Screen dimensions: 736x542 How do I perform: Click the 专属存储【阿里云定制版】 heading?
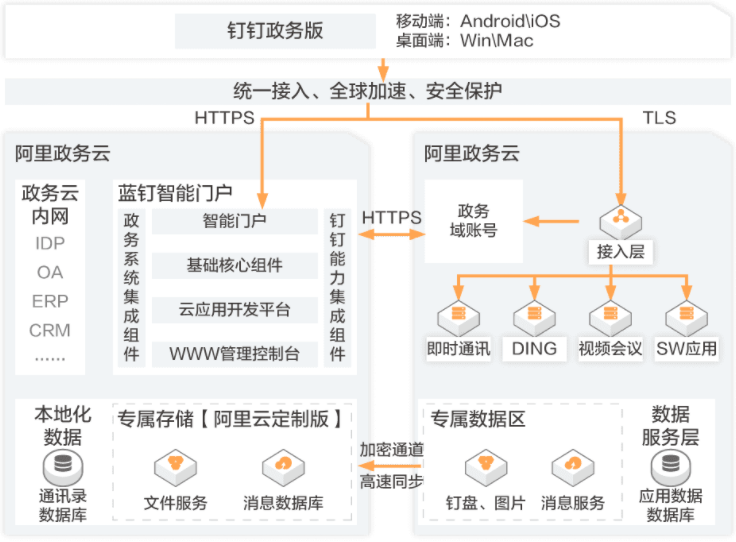point(232,419)
